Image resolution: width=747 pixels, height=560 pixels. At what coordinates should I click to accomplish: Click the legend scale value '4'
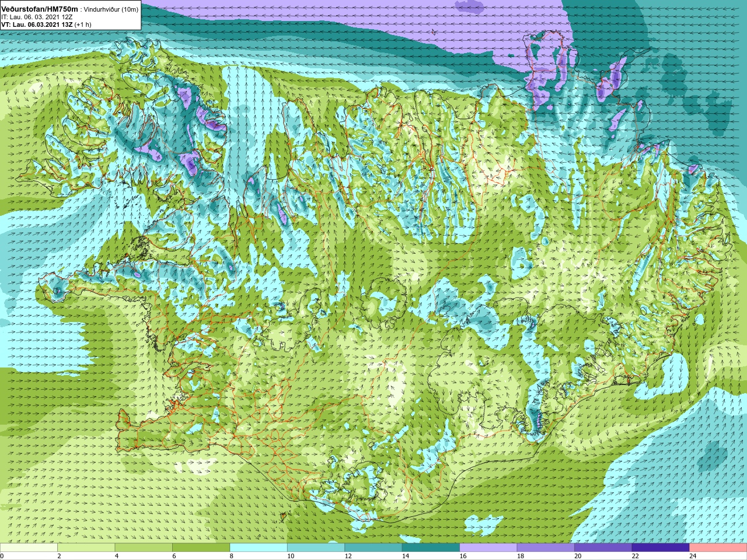point(117,556)
